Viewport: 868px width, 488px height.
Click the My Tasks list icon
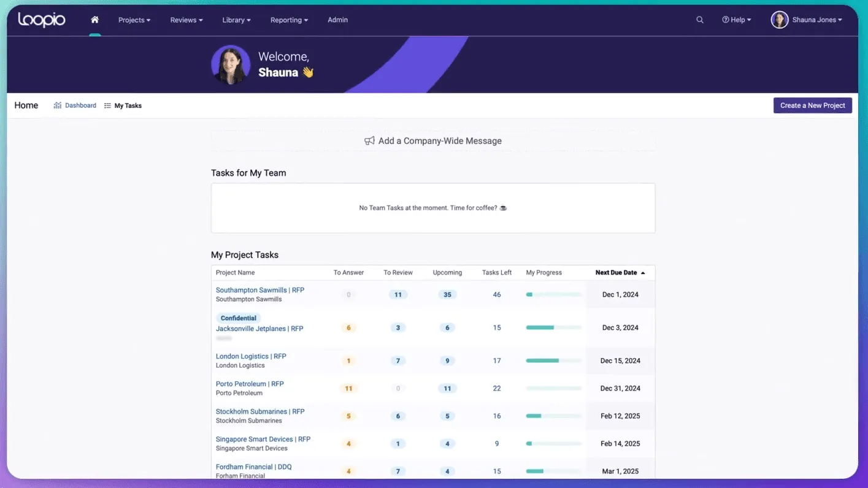tap(107, 105)
